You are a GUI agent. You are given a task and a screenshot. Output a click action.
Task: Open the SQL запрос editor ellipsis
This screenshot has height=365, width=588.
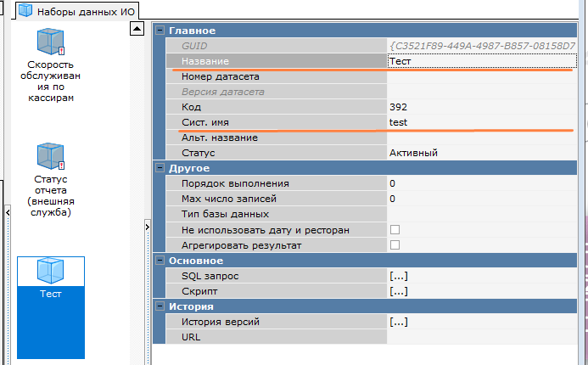(398, 276)
